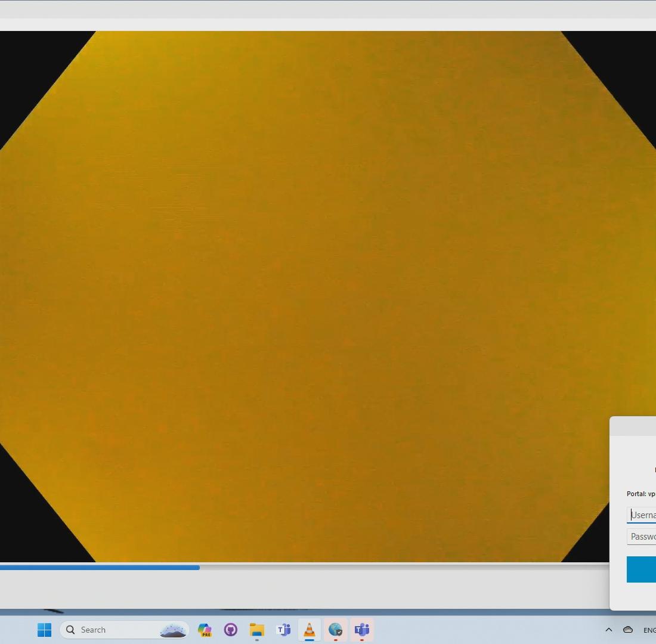The width and height of the screenshot is (656, 644).
Task: Focus the Password field in the portal dialog
Action: [x=641, y=537]
